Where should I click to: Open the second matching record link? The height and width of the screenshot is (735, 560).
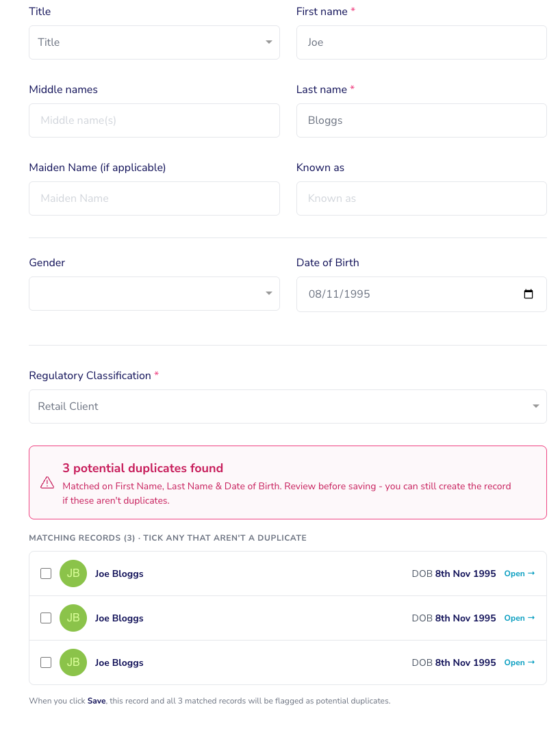click(519, 618)
